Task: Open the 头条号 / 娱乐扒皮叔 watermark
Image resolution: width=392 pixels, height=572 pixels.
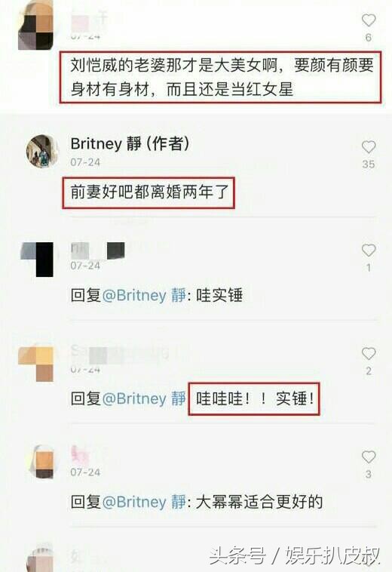Action: click(295, 556)
